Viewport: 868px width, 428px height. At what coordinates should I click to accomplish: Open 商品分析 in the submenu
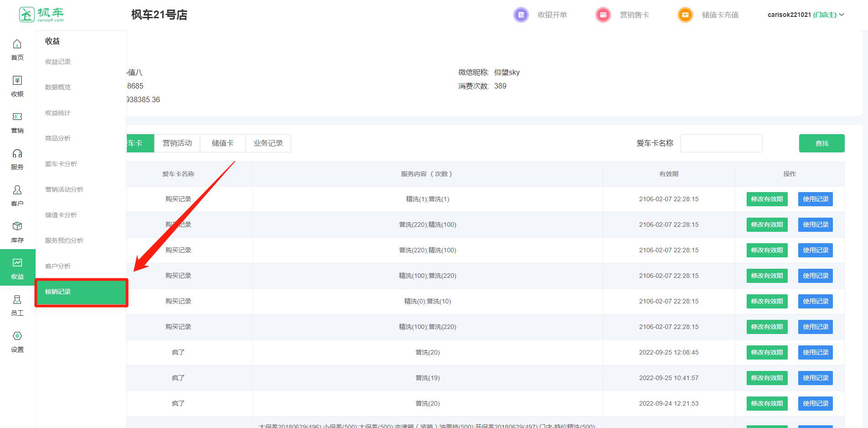pos(58,138)
